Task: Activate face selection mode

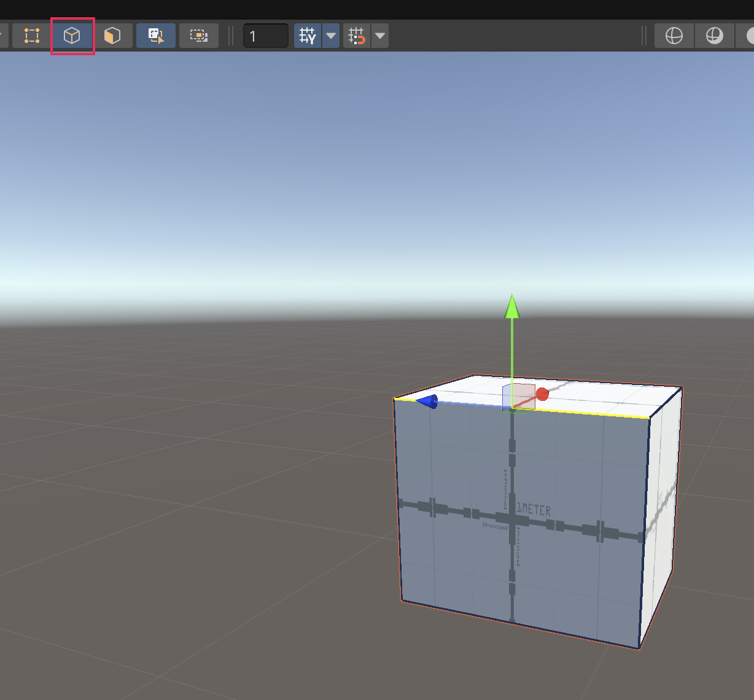Action: 112,36
